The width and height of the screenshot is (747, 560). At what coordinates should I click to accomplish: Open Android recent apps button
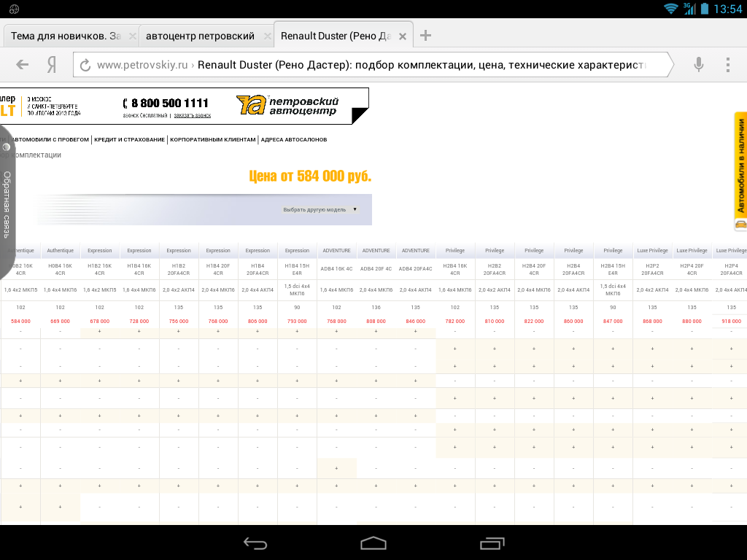click(x=492, y=543)
